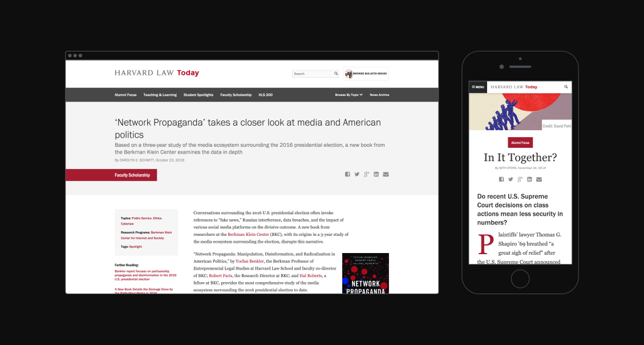
Task: Share article on Google Plus in desktop browser
Action: coord(366,174)
